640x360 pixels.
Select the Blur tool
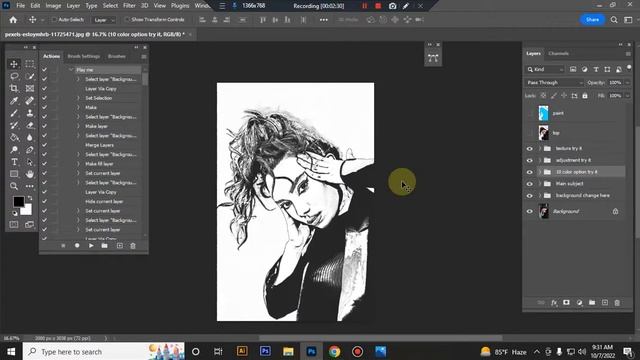(30, 138)
